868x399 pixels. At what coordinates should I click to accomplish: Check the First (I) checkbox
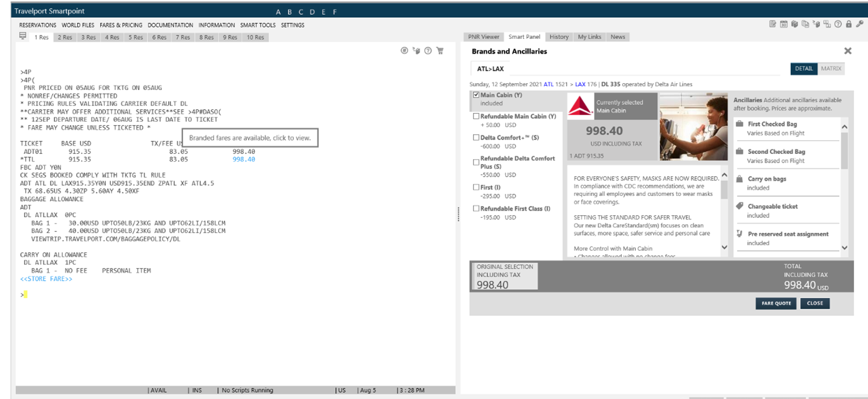point(476,188)
